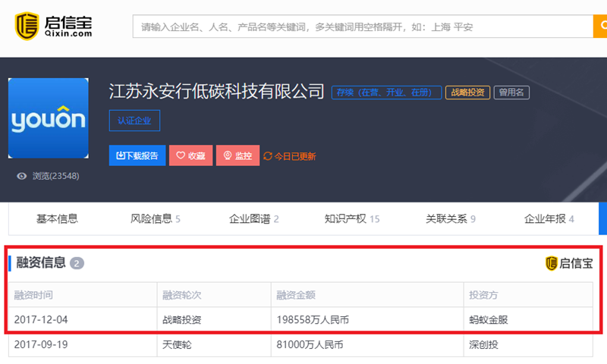This screenshot has height=364, width=607.
Task: Click the 融资信息 section heading
Action: (41, 262)
